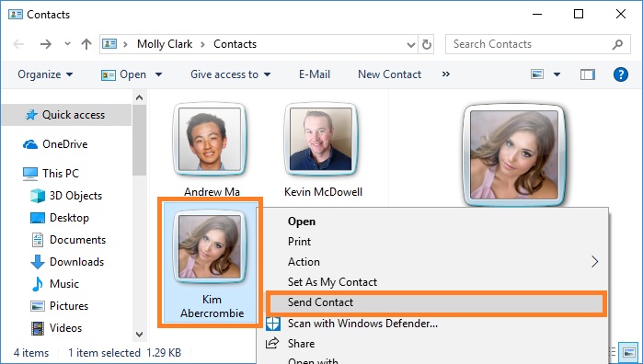Screen dimensions: 643x364
Task: Click the Music note icon
Action: tap(38, 284)
